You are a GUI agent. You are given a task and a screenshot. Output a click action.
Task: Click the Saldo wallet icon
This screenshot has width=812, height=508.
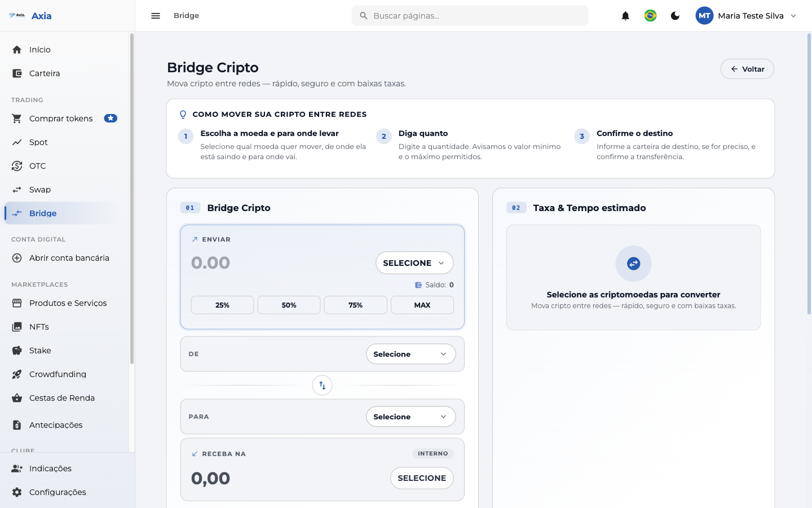(418, 285)
